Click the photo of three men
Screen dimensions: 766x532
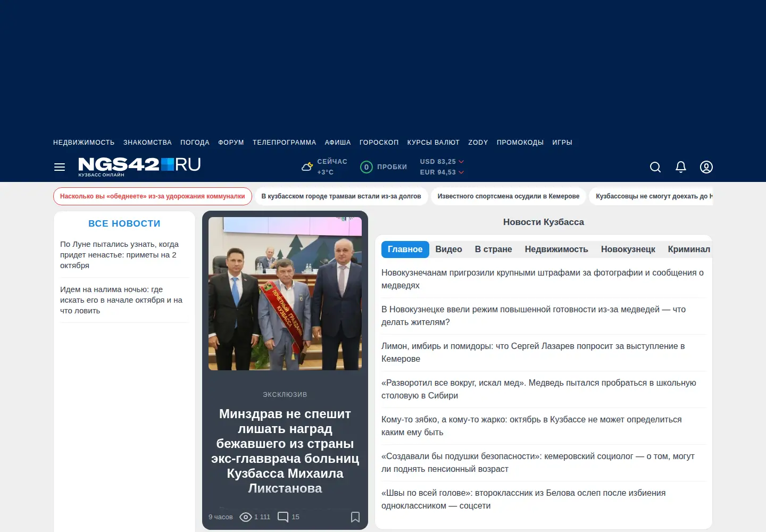(285, 294)
